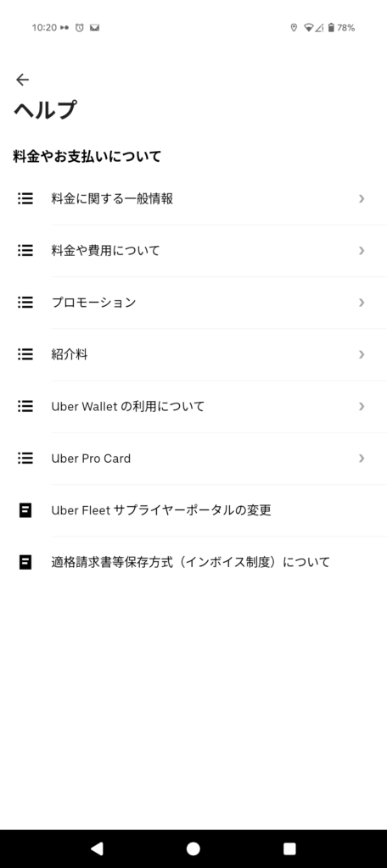The image size is (387, 868).
Task: Expand chevron for 料金に関する一般情報
Action: tap(362, 198)
